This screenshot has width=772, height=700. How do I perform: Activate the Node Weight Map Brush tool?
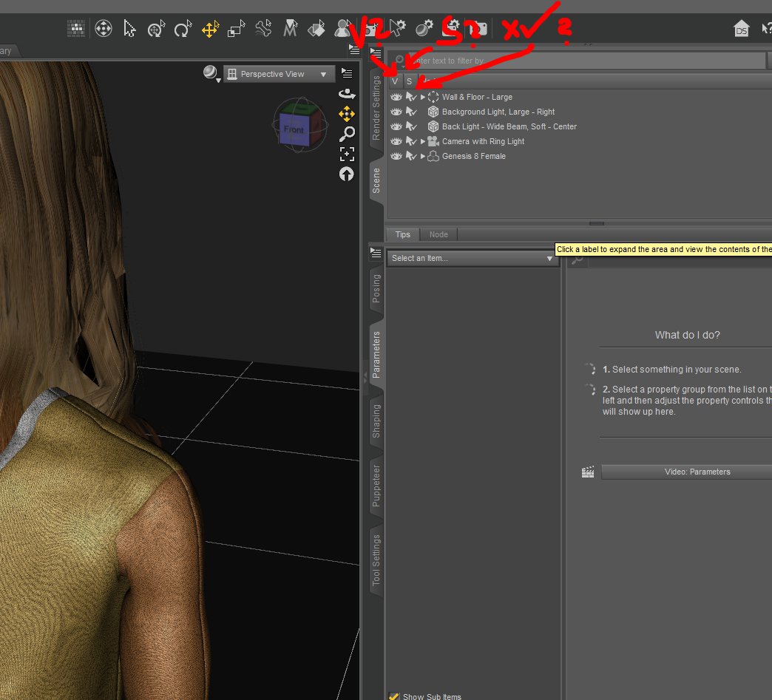[x=290, y=29]
